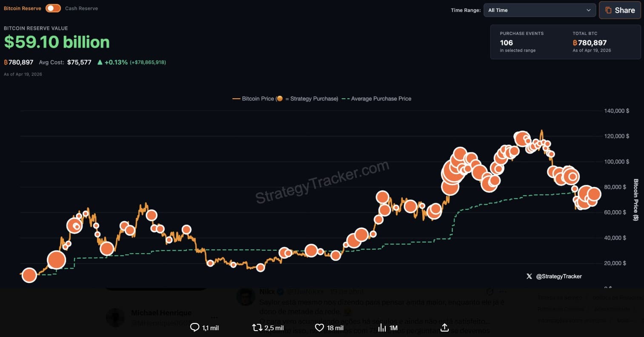
Task: Toggle the Bitcoin Reserve/Cash Reserve switch
Action: (x=53, y=8)
